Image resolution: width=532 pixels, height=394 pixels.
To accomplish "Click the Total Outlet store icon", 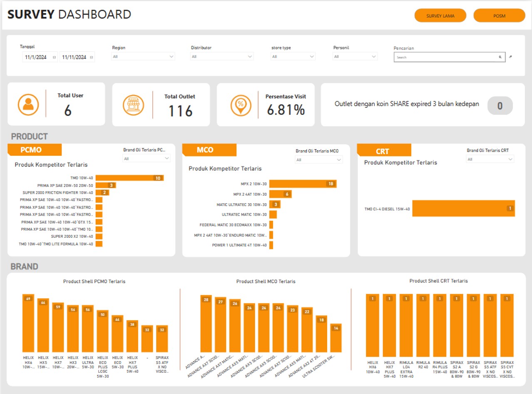I will point(133,105).
